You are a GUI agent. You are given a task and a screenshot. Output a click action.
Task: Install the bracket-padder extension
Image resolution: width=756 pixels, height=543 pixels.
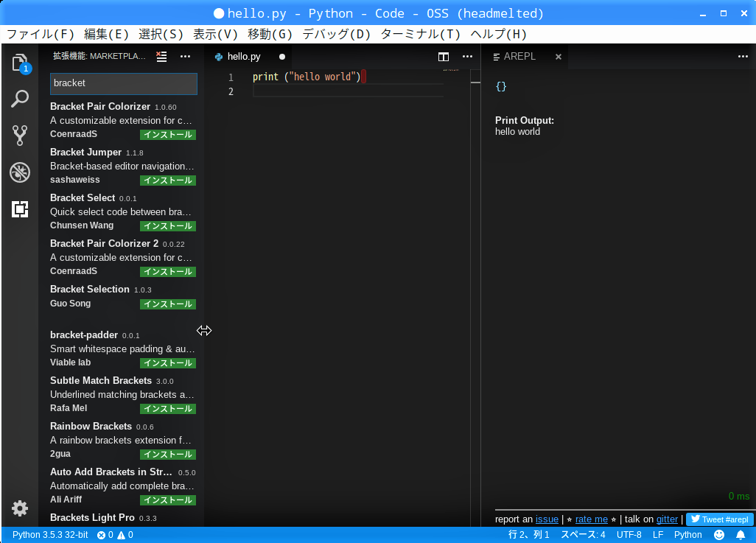[x=168, y=362]
